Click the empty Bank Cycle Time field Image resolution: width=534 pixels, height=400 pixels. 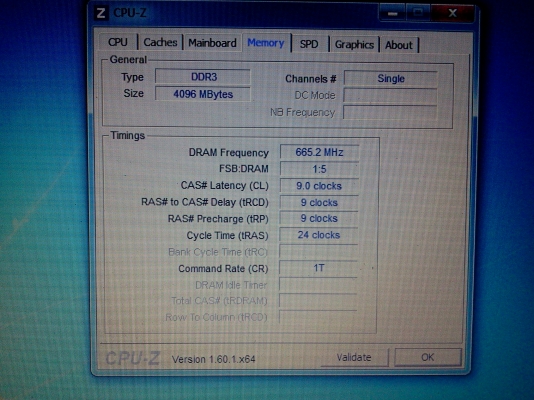(x=318, y=252)
